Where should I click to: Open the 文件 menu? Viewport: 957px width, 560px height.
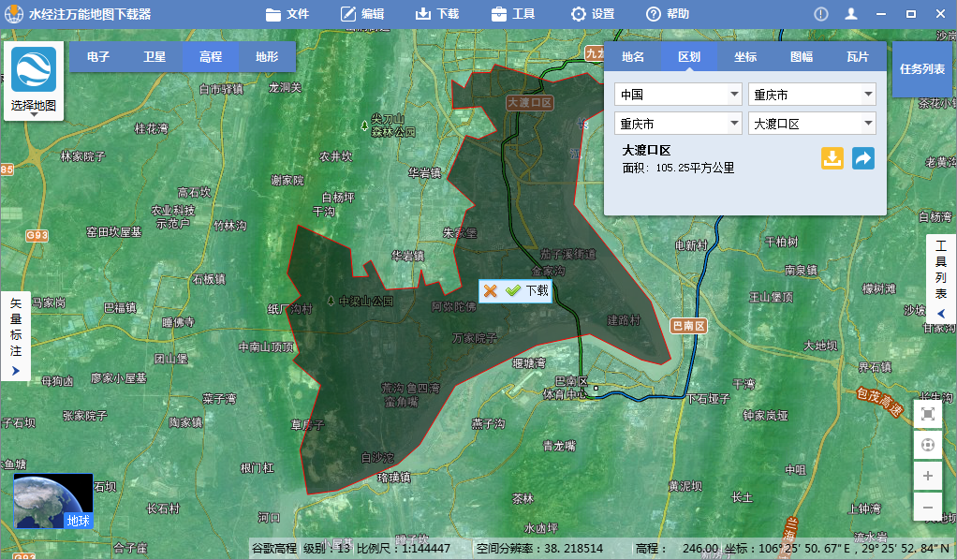(x=288, y=14)
